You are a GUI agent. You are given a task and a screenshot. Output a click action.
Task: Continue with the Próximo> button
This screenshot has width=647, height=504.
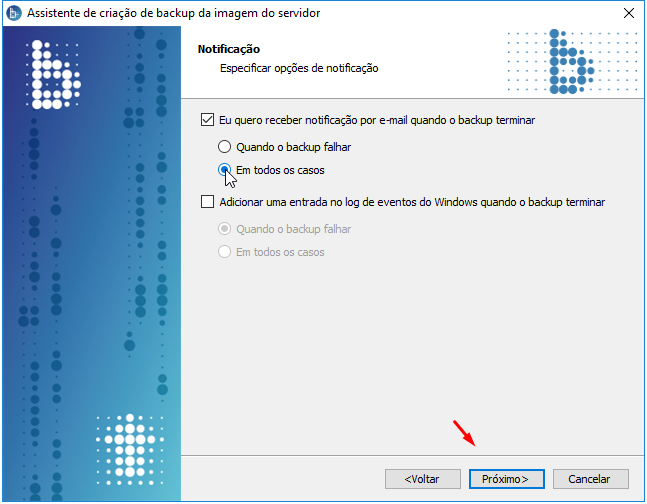507,479
